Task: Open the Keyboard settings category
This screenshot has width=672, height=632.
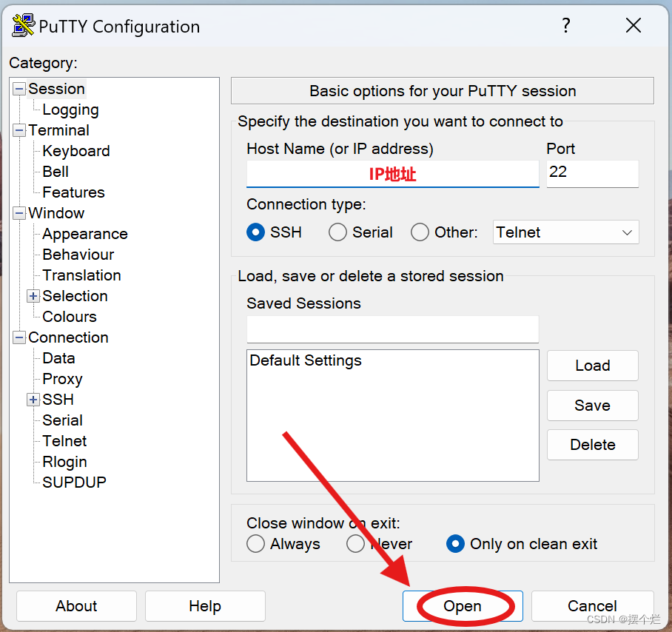Action: (76, 151)
